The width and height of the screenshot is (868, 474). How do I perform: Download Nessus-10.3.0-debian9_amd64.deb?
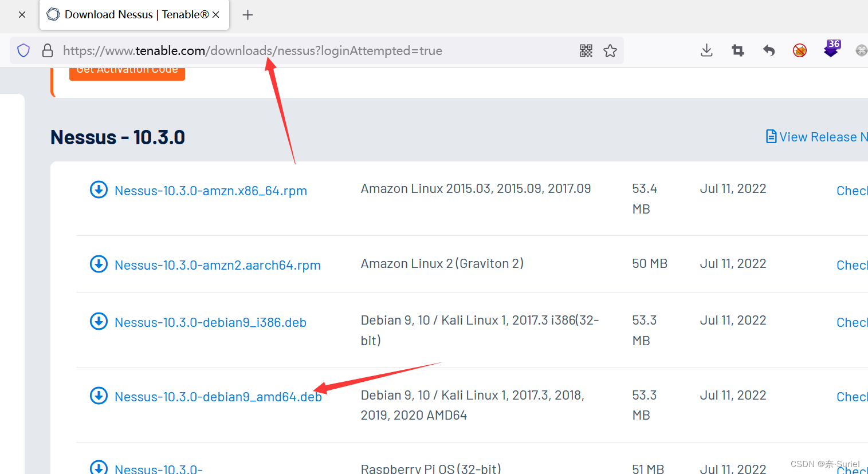coord(218,397)
